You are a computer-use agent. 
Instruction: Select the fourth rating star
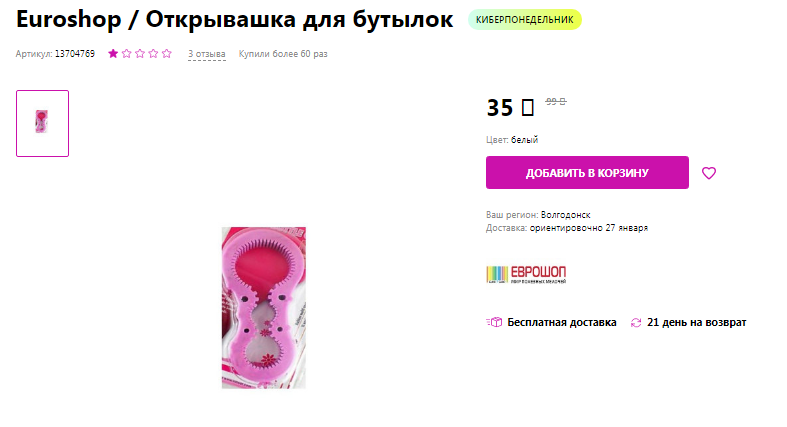[x=153, y=54]
